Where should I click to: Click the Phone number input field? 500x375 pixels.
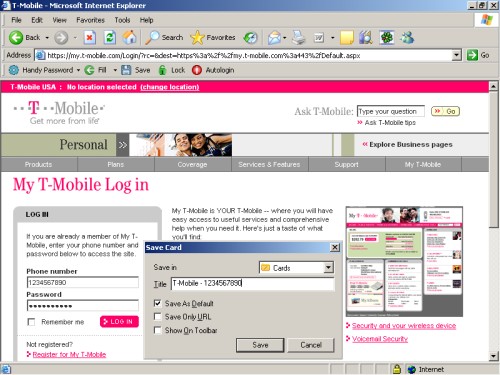pos(82,282)
